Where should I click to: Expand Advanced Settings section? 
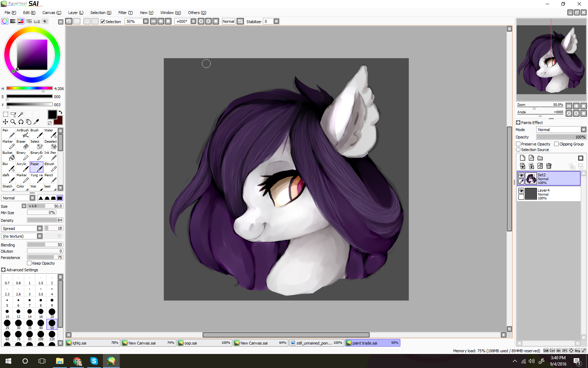pos(3,270)
